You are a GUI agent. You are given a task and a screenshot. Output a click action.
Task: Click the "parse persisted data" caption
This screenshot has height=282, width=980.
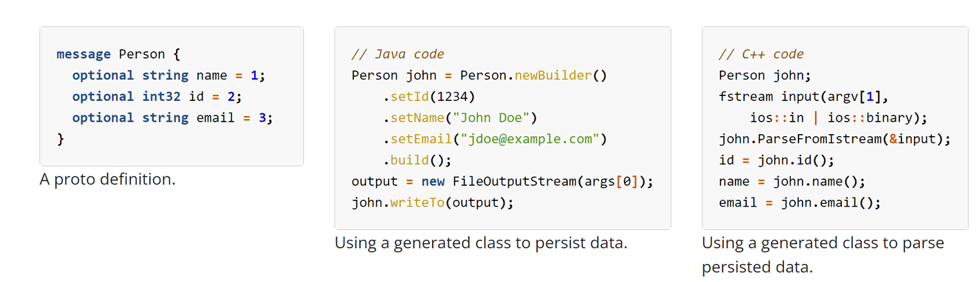(823, 255)
